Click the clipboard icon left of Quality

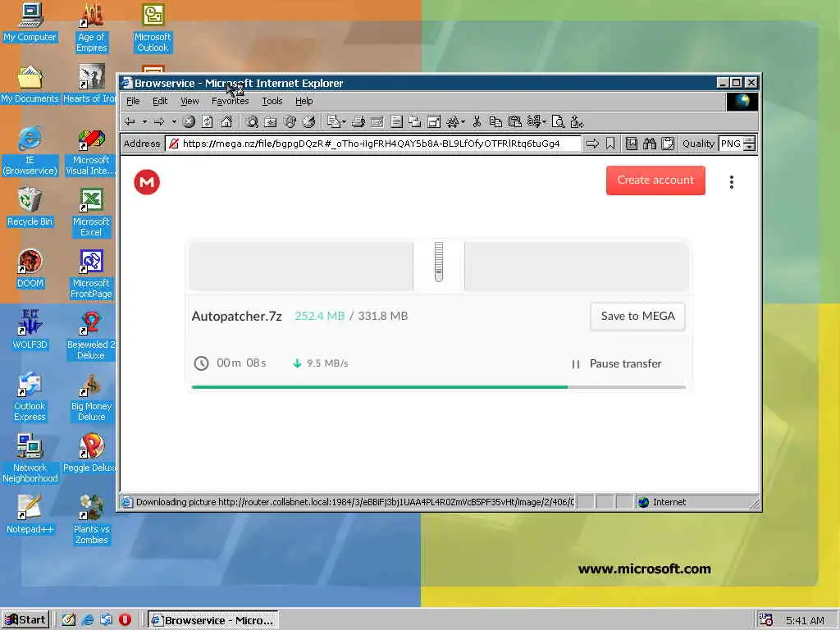(668, 144)
